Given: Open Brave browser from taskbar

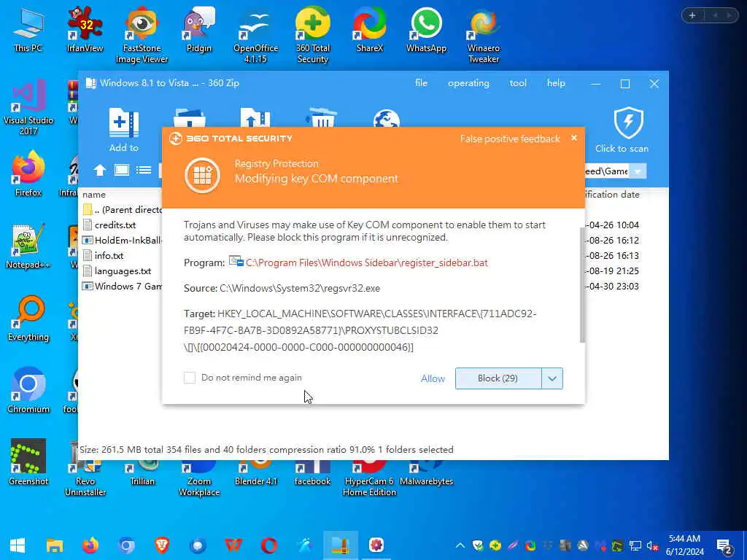Looking at the screenshot, I should [x=162, y=545].
